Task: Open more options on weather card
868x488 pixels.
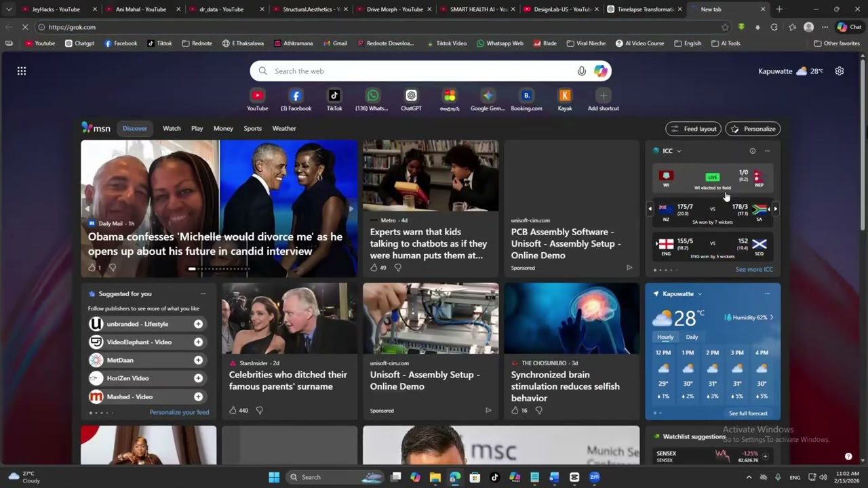Action: [x=767, y=294]
